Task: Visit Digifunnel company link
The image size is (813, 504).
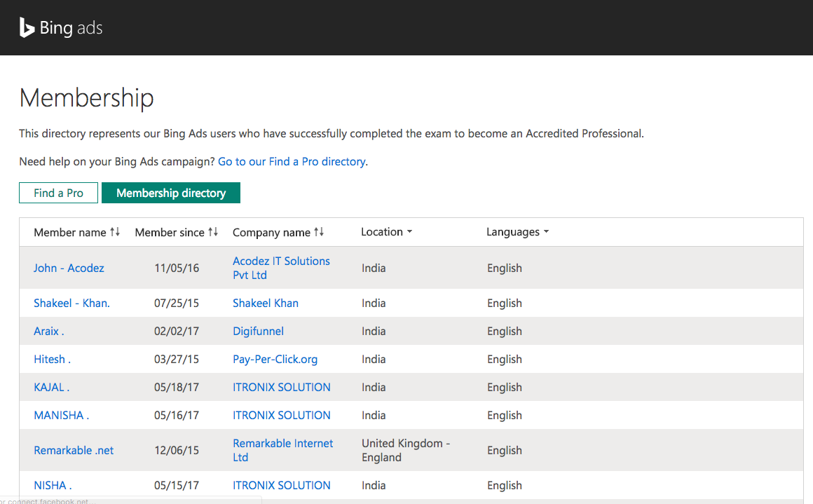Action: pyautogui.click(x=258, y=332)
